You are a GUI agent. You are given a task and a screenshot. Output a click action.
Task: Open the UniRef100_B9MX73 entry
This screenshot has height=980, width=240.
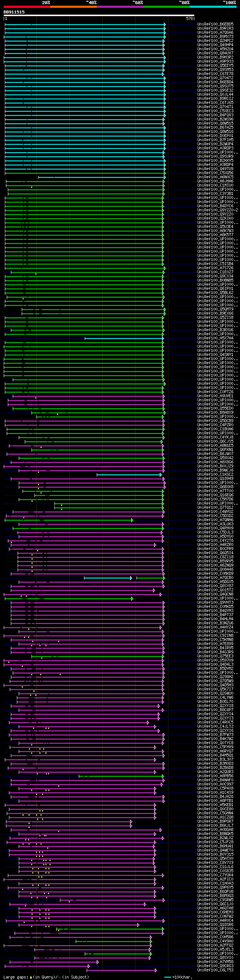(215, 36)
